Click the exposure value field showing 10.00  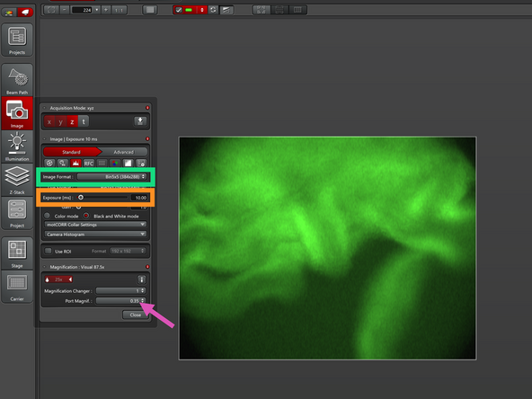click(139, 198)
